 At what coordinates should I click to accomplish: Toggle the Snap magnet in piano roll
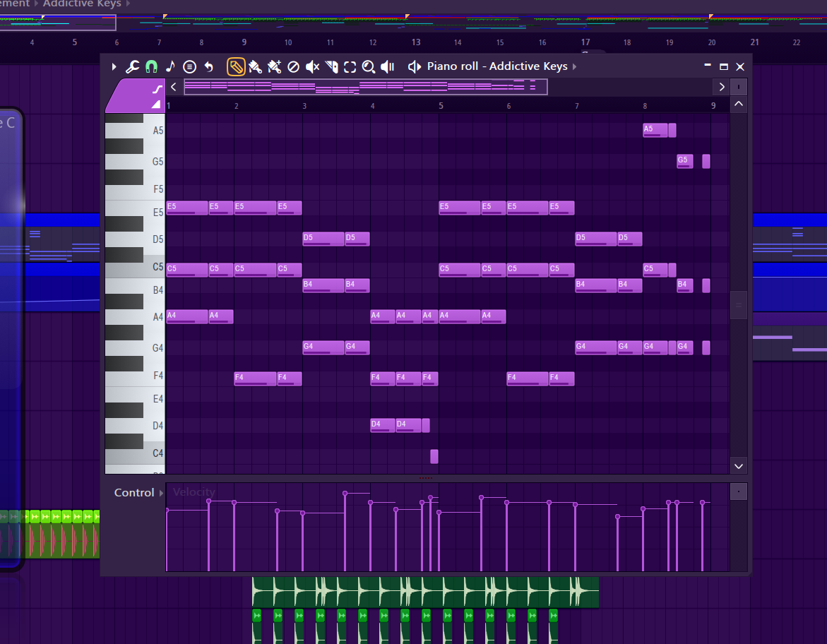151,67
